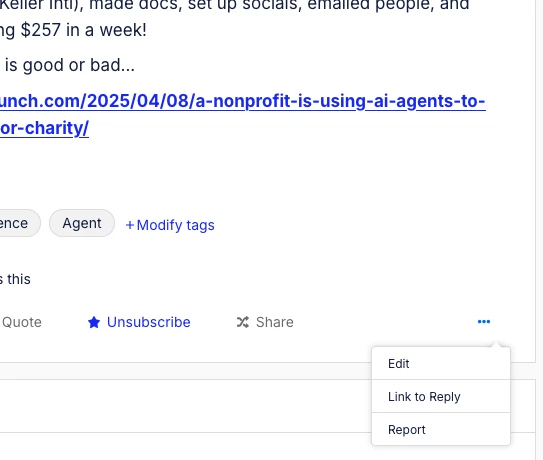Click the Unsubscribe text label
Screen dimensions: 543x460
coord(149,322)
